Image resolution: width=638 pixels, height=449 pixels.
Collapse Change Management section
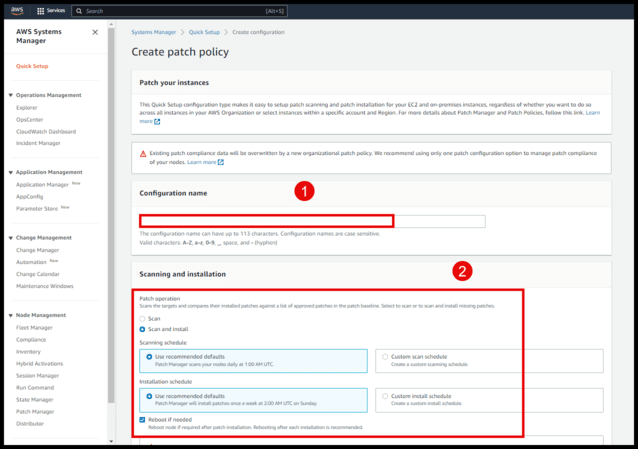point(11,238)
